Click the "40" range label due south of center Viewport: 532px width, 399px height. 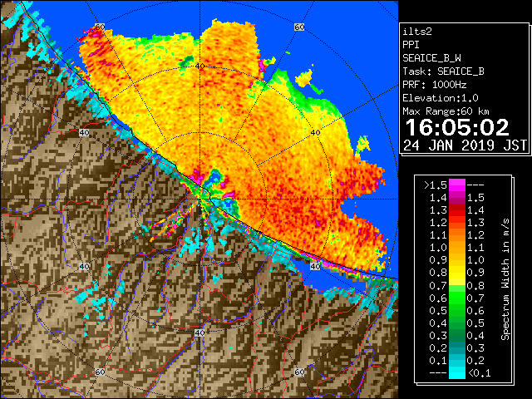pos(199,332)
